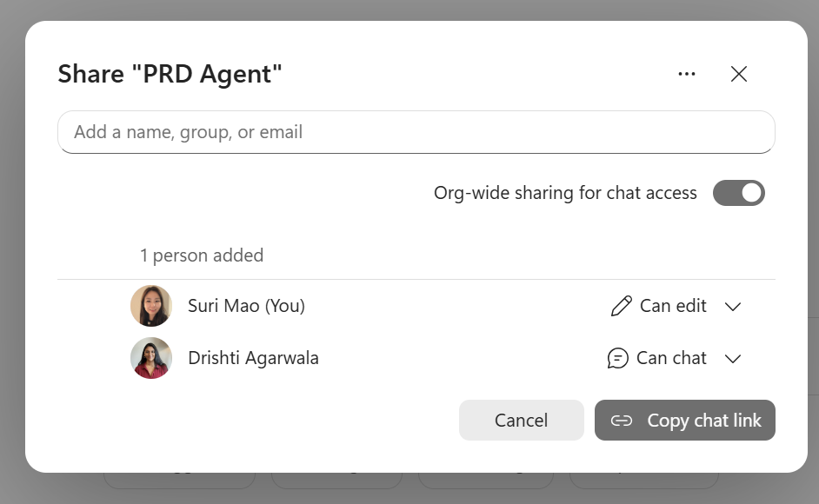Toggle Org-wide sharing for chat access
819x504 pixels.
coord(738,193)
